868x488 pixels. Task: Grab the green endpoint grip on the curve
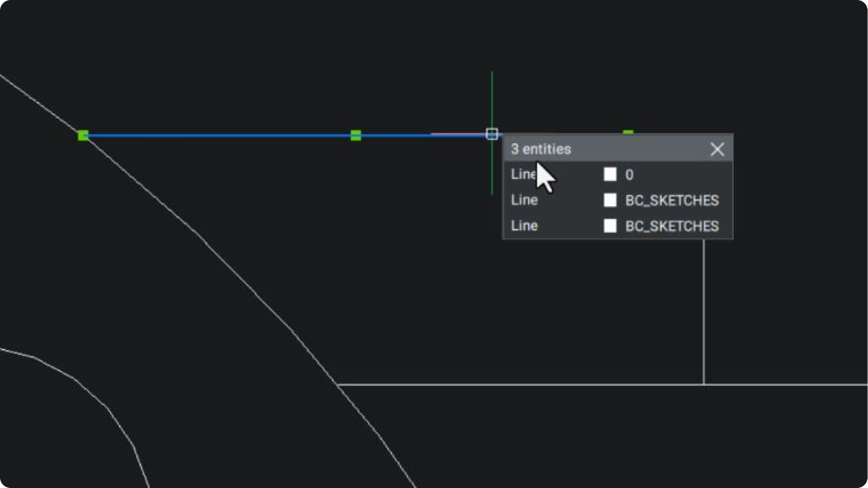83,135
